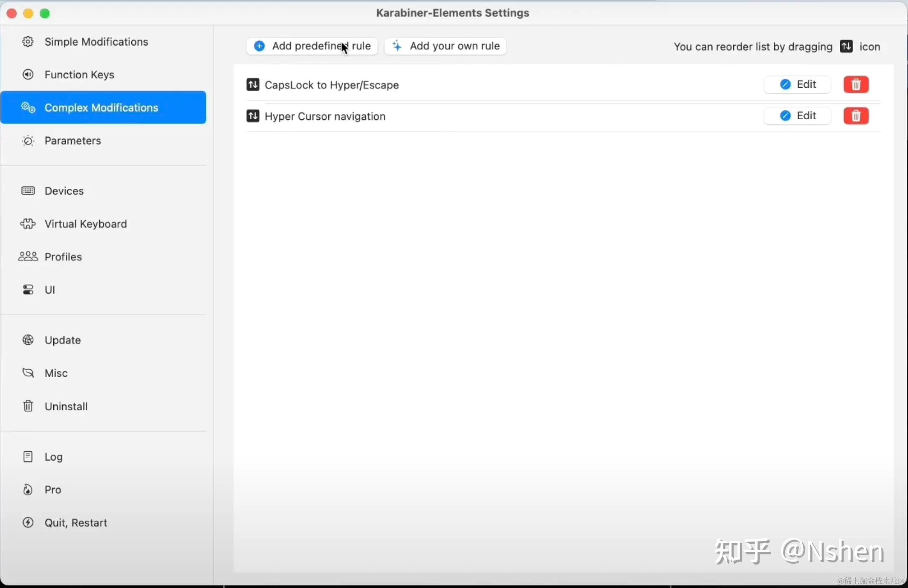Open the Devices section
Viewport: 908px width, 588px height.
pos(103,191)
